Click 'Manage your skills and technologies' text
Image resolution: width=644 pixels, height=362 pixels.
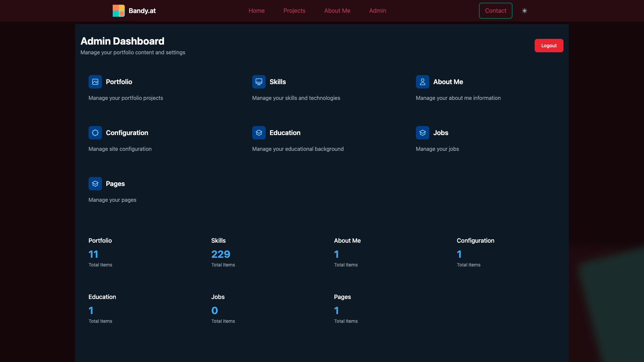coord(296,98)
